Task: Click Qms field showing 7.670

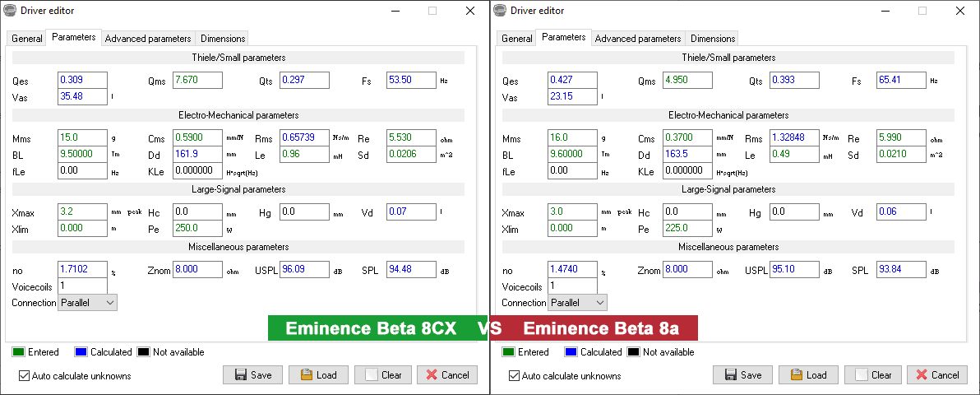Action: 197,80
